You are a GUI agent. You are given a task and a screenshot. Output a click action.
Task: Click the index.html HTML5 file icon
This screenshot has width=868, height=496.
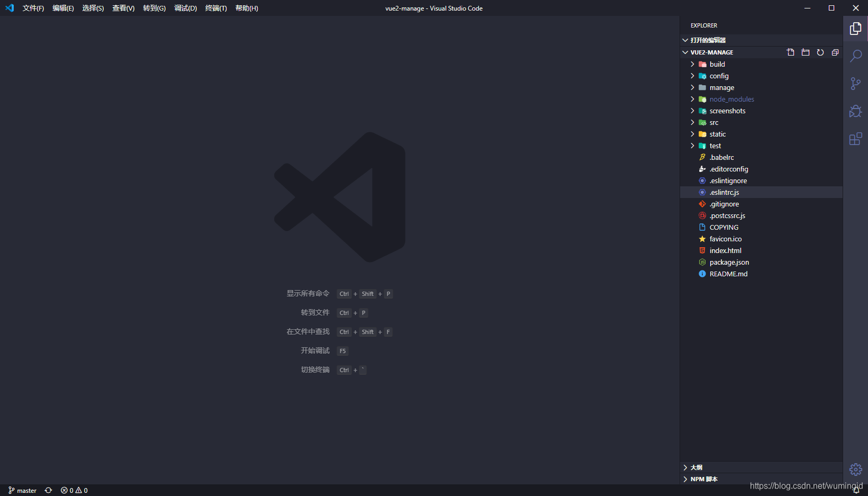pyautogui.click(x=702, y=250)
